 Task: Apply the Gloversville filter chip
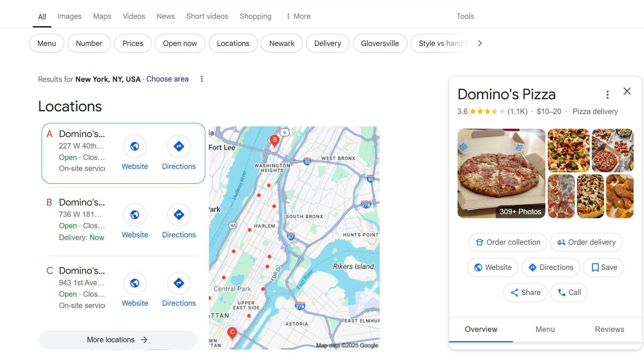[380, 44]
